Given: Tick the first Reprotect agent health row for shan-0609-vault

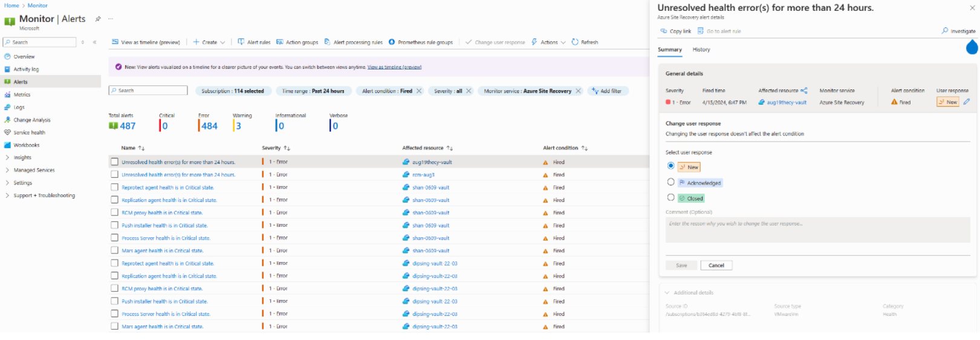Looking at the screenshot, I should [114, 188].
